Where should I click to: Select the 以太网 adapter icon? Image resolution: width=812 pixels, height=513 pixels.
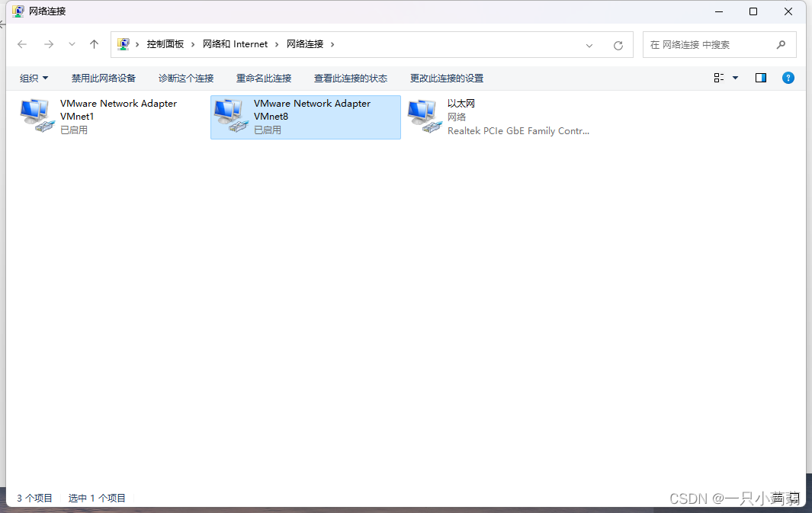pyautogui.click(x=425, y=116)
